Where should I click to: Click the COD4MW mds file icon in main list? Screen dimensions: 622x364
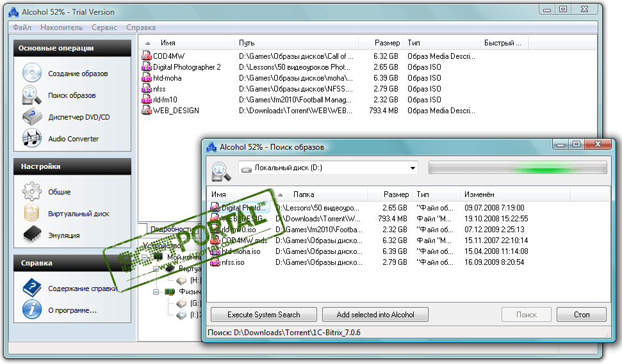pos(147,56)
